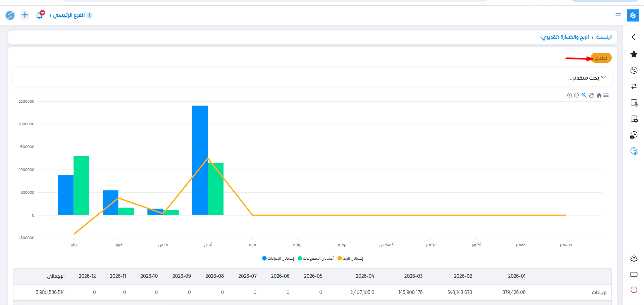
Task: Open the settings gear in sidebar
Action: (634, 258)
